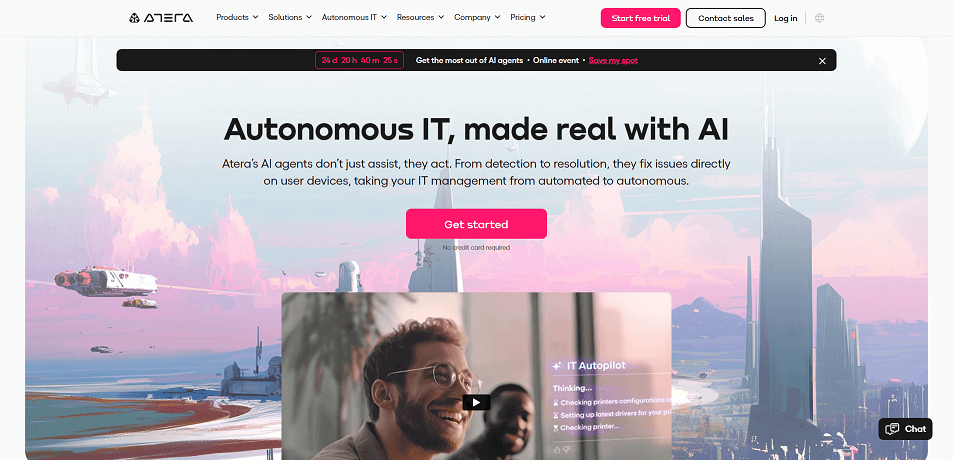Image resolution: width=953 pixels, height=460 pixels.
Task: Open the Chat widget
Action: [x=906, y=429]
